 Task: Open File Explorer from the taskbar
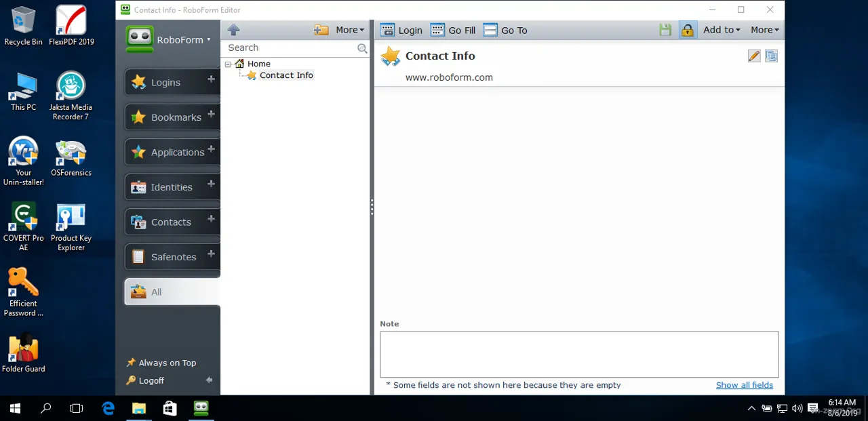[x=139, y=408]
